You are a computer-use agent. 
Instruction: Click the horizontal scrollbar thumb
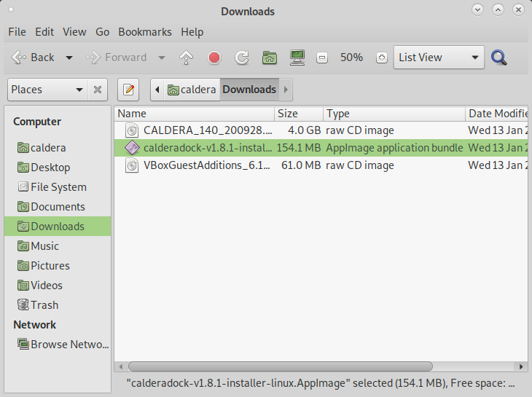(281, 366)
